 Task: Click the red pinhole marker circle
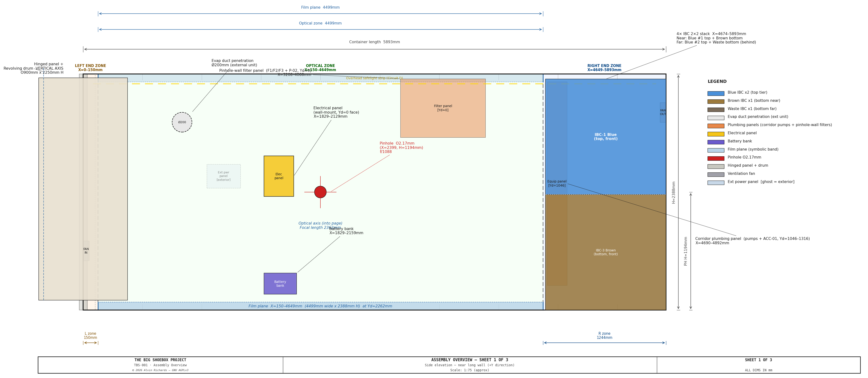[320, 192]
